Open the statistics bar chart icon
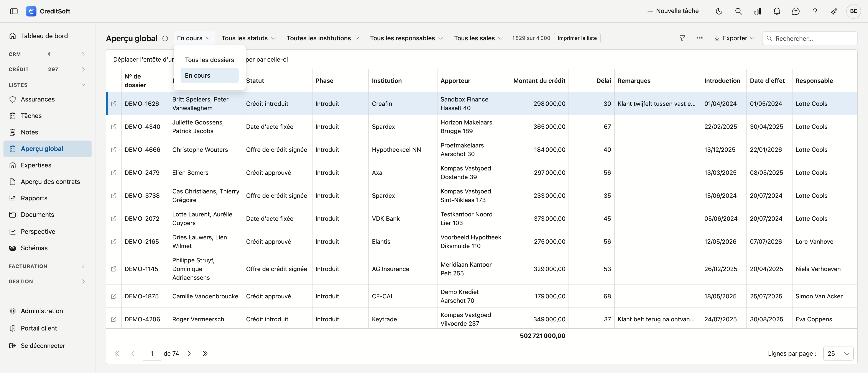Viewport: 868px width, 373px height. tap(758, 11)
